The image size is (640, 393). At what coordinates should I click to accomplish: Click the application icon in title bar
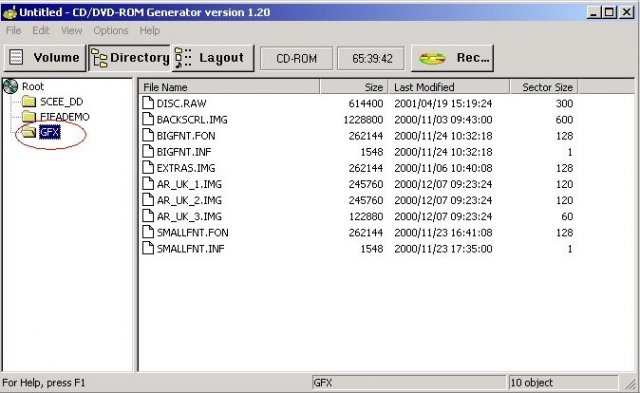[x=9, y=12]
